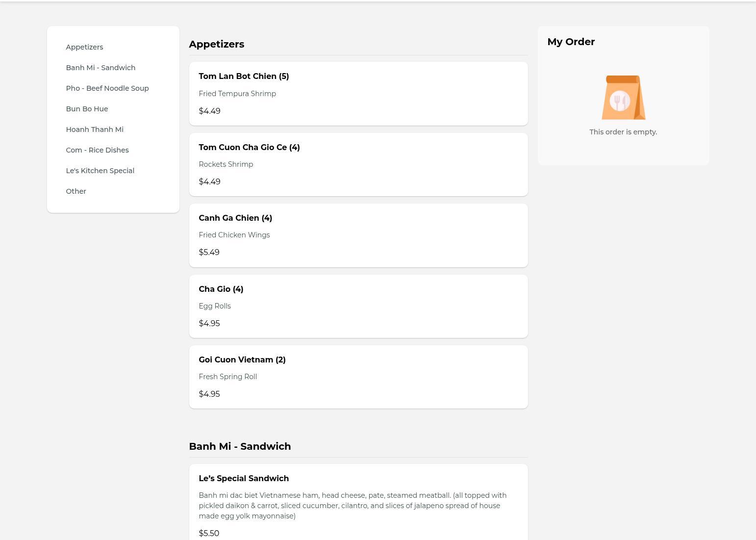Open Le's Kitchen Special category
This screenshot has width=756, height=540.
pos(100,171)
